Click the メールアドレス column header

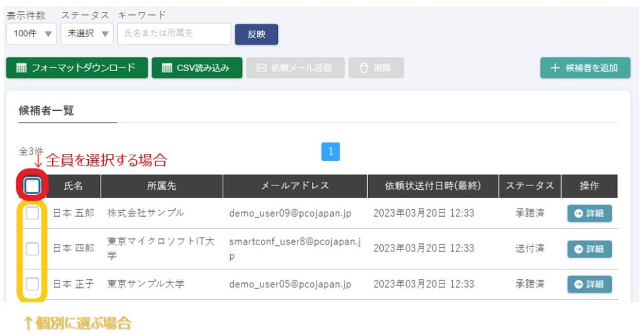tap(296, 186)
